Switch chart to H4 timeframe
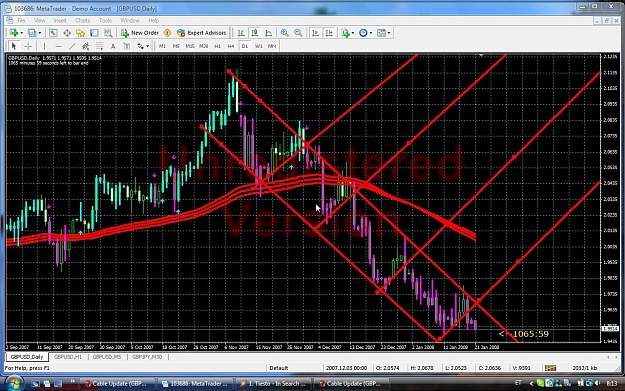The height and width of the screenshot is (391, 625). (x=231, y=46)
